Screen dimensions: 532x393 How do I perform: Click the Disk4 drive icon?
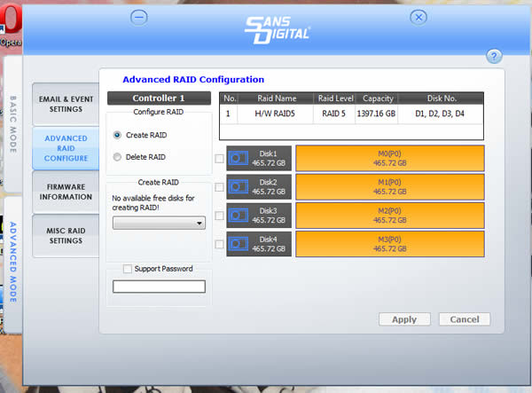click(x=239, y=244)
